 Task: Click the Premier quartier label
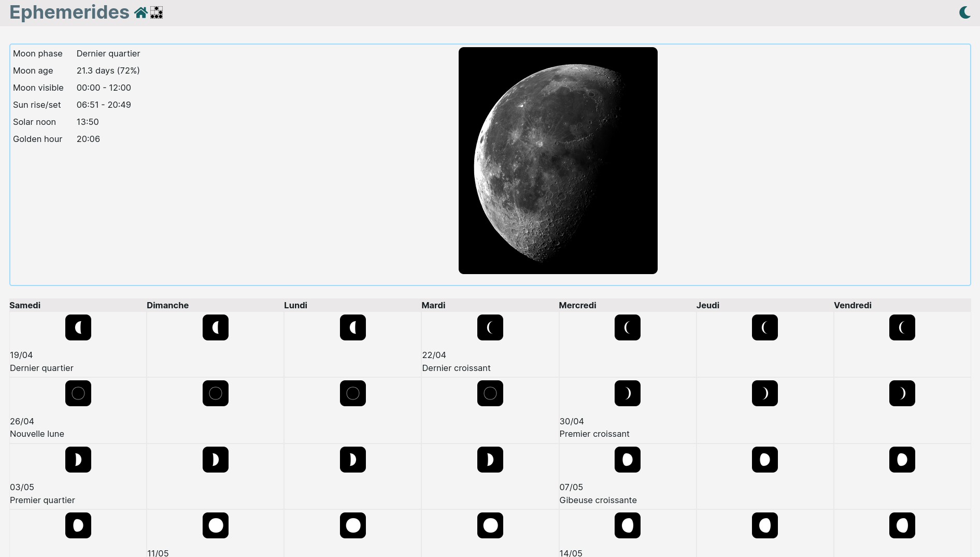[x=42, y=500]
